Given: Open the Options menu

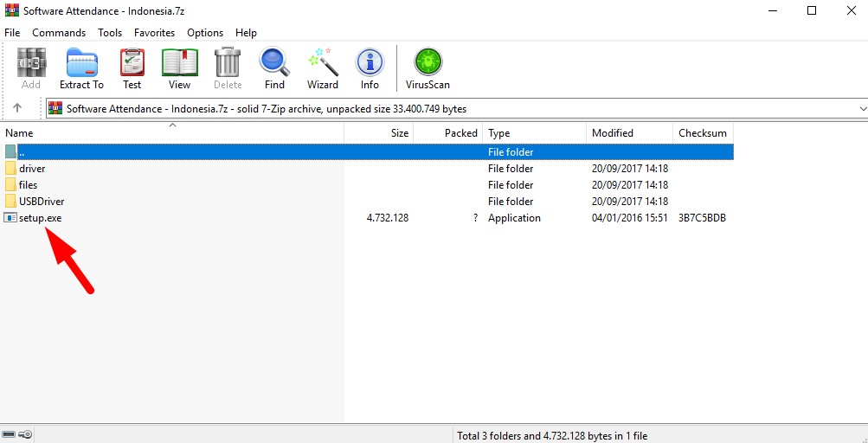Looking at the screenshot, I should click(x=205, y=33).
